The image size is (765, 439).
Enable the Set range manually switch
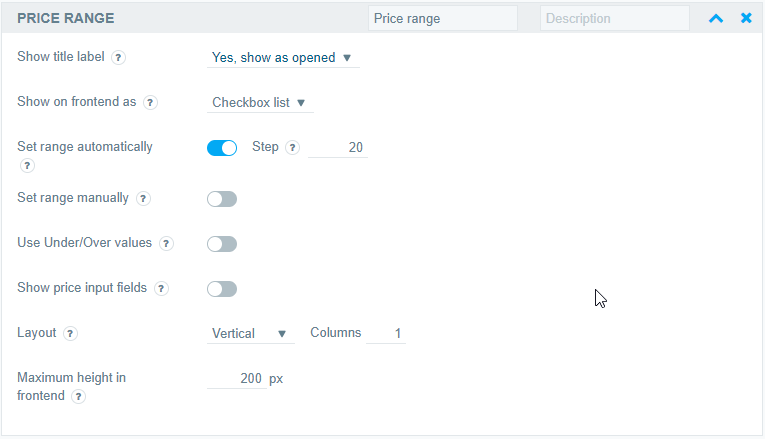tap(222, 199)
